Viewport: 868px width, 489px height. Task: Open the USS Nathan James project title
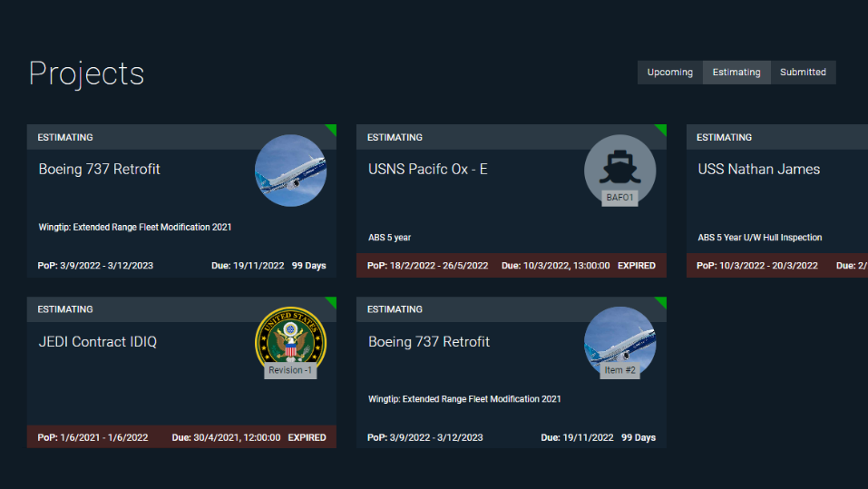[x=759, y=169]
